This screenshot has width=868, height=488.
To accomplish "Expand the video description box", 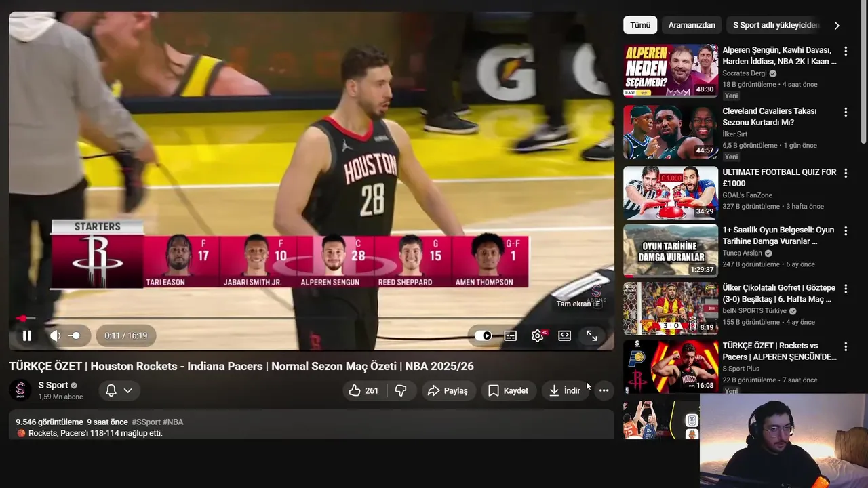I will [311, 424].
